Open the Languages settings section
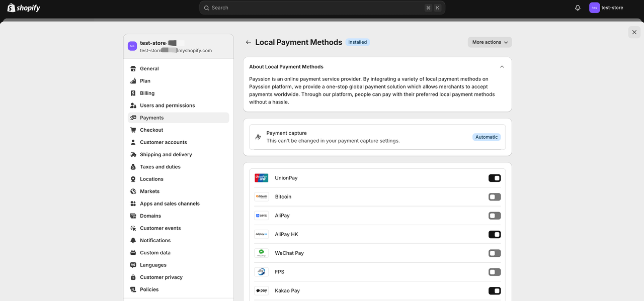Screen dimensions: 644x301 (152, 264)
